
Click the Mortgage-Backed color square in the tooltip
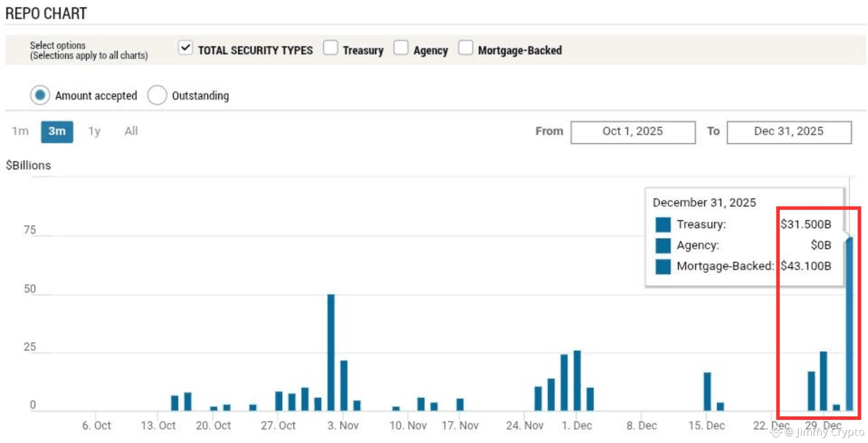663,266
